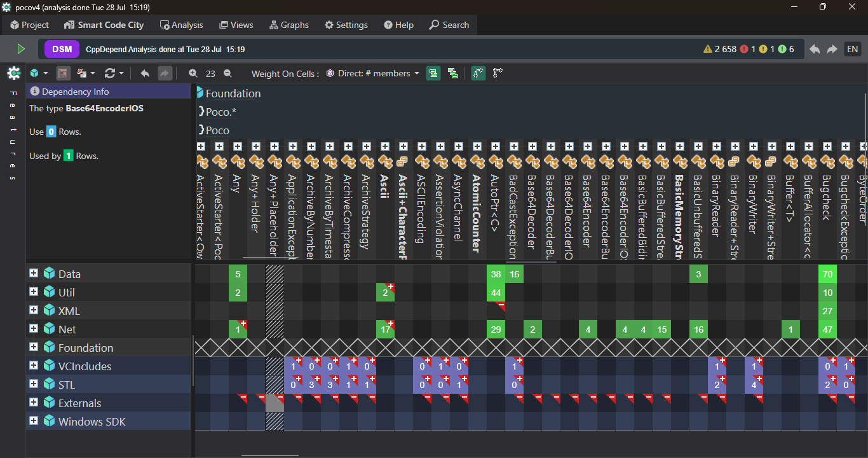Click the class icon above the Bugcheck column

click(x=827, y=162)
